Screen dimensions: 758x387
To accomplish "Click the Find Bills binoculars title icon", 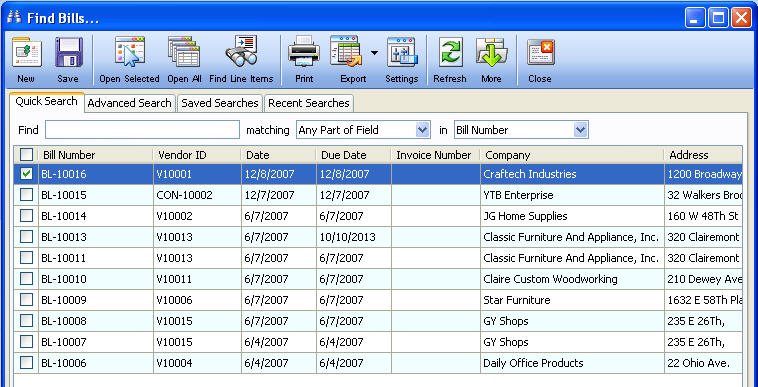I will [14, 17].
